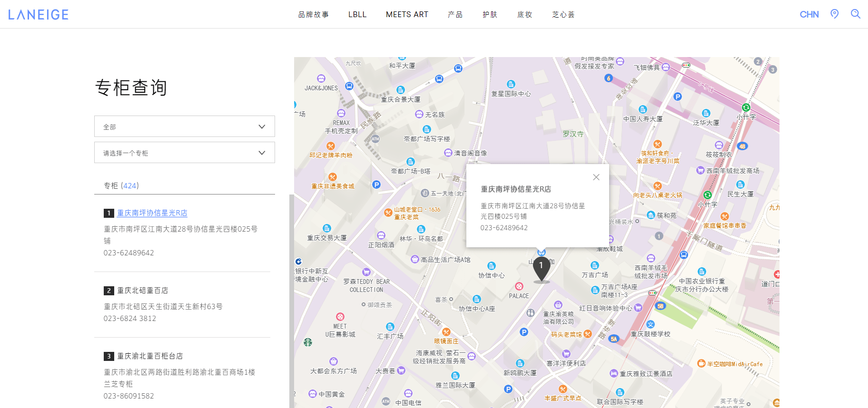Click the 高品生活广场A馆 shop icon
868x408 pixels.
[x=415, y=259]
